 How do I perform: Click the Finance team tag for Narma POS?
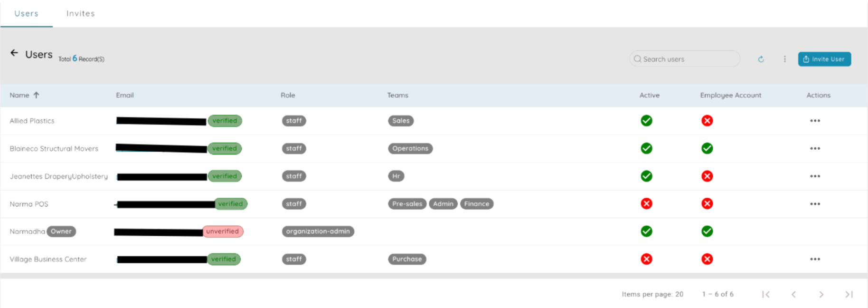(476, 204)
